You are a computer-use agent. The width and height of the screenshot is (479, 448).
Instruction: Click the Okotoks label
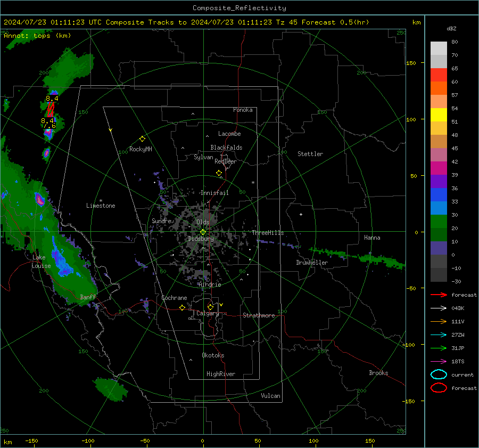tap(213, 355)
